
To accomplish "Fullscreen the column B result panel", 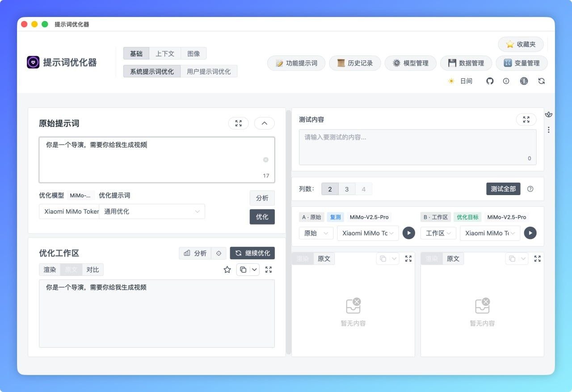I will click(x=537, y=259).
